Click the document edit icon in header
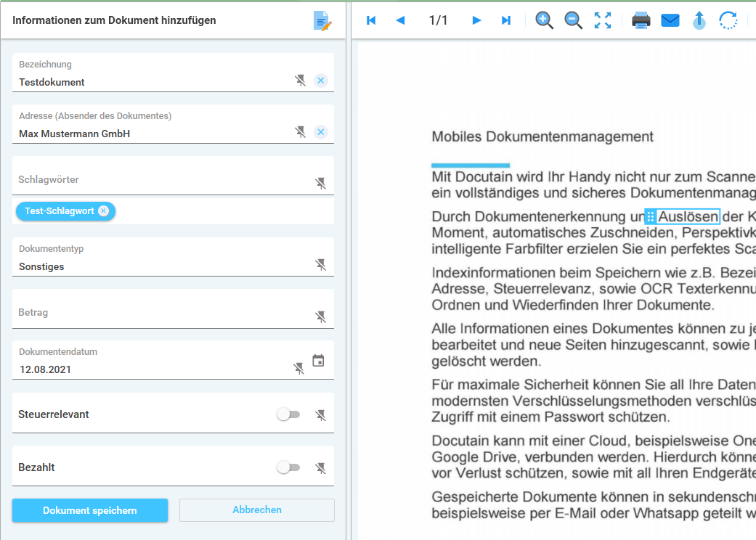Screen dimensions: 756x540 click(322, 21)
